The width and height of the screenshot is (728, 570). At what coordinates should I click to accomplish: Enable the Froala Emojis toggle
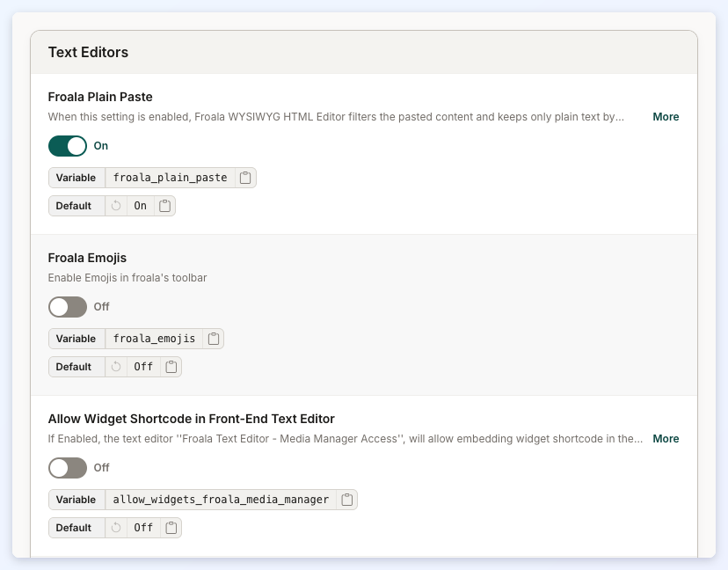(68, 307)
